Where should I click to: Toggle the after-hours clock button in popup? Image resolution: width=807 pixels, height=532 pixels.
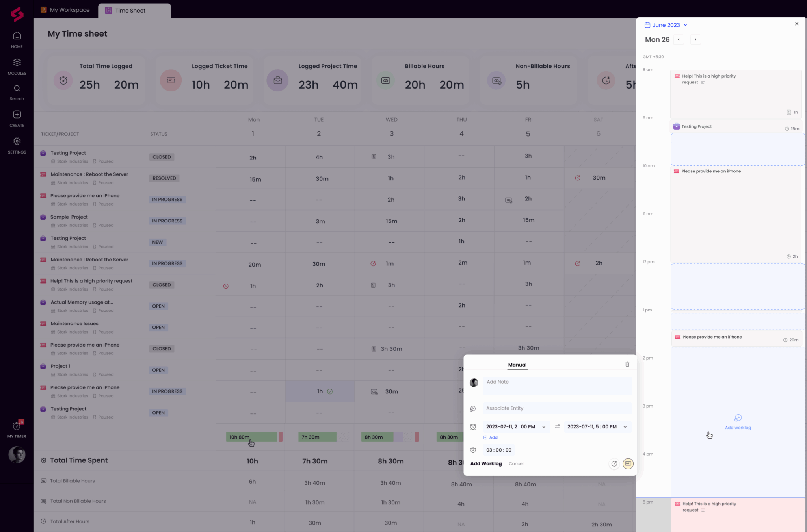[614, 463]
